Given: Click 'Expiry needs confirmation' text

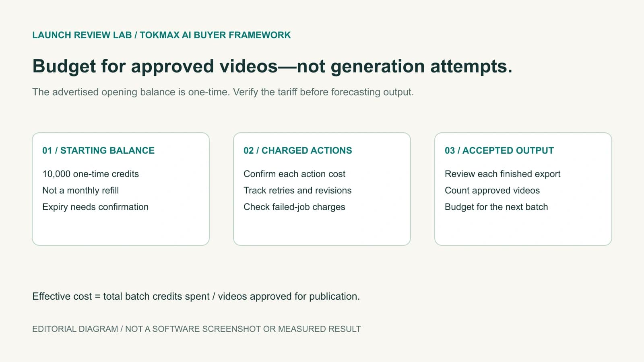Looking at the screenshot, I should [95, 207].
